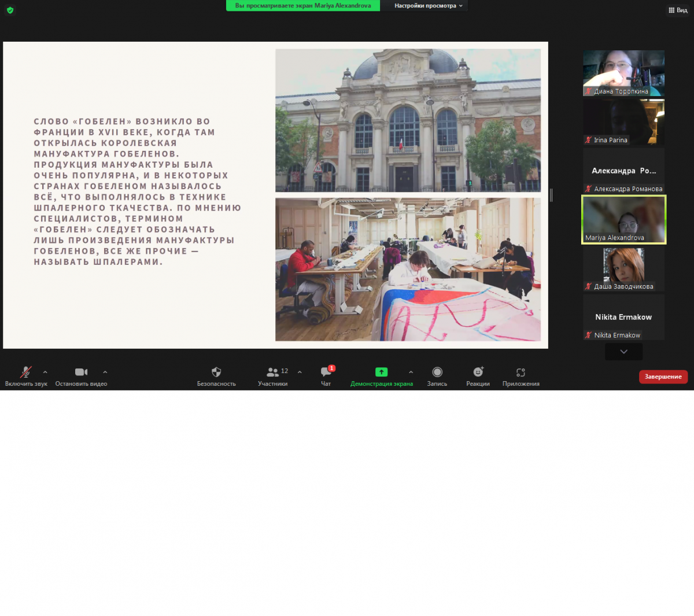This screenshot has width=694, height=616.
Task: Open the Настройки просмотра dropdown
Action: [428, 6]
